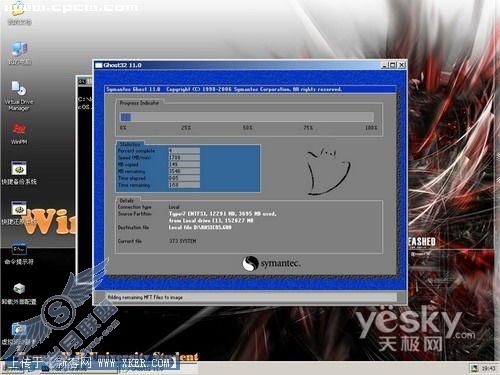Click the Ghost32 11.0 title bar icon

99,65
